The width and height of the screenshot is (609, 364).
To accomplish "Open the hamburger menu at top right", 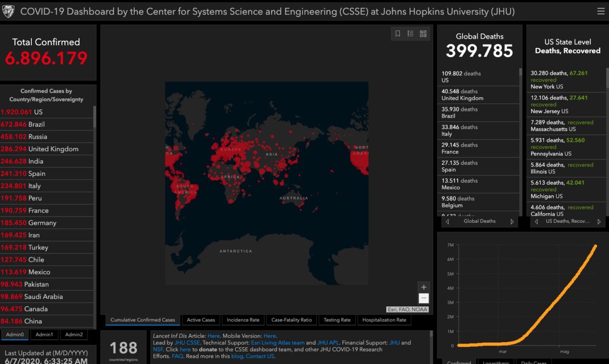I will click(x=600, y=11).
